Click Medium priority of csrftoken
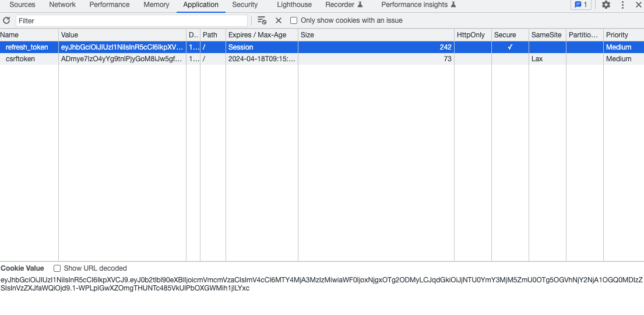644x315 pixels. (x=618, y=59)
